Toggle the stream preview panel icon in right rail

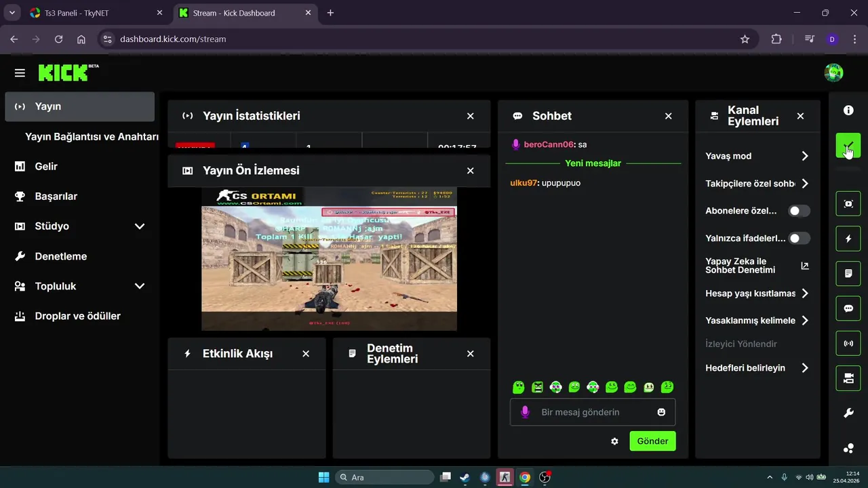click(848, 203)
